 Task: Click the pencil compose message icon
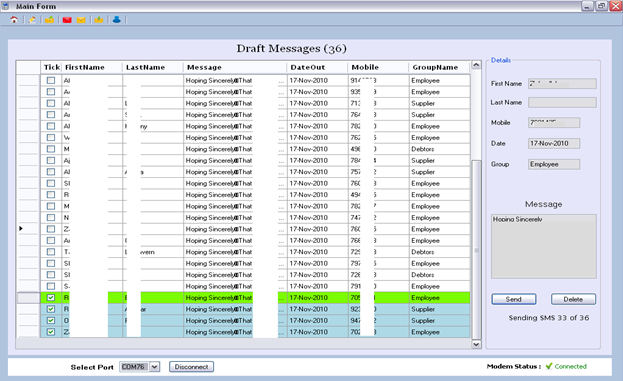pos(32,19)
